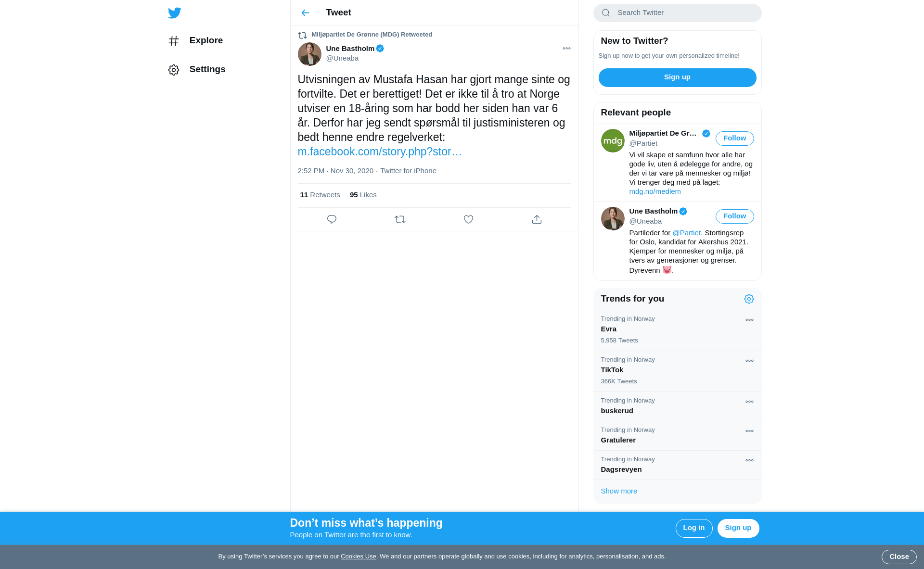Share the tweet via upload icon

(537, 219)
